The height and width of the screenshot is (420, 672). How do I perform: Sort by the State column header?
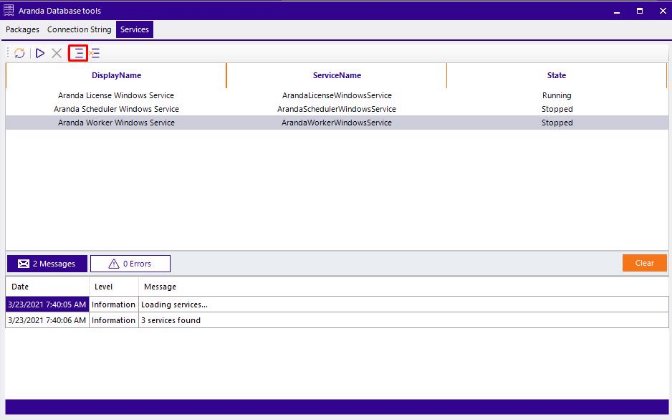pyautogui.click(x=556, y=75)
